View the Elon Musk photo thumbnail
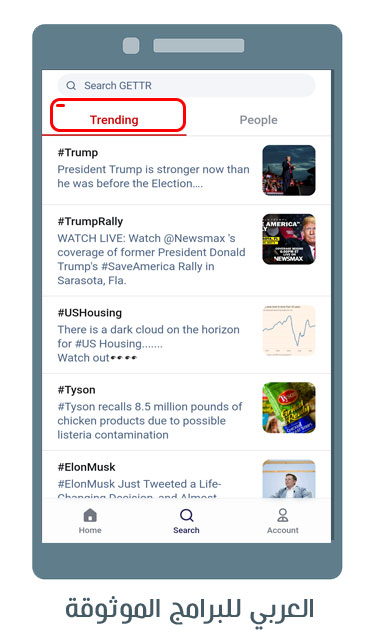Image resolution: width=370 pixels, height=640 pixels. click(x=289, y=479)
